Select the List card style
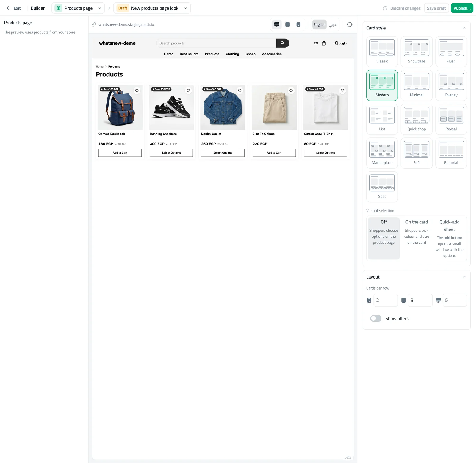 tap(382, 119)
